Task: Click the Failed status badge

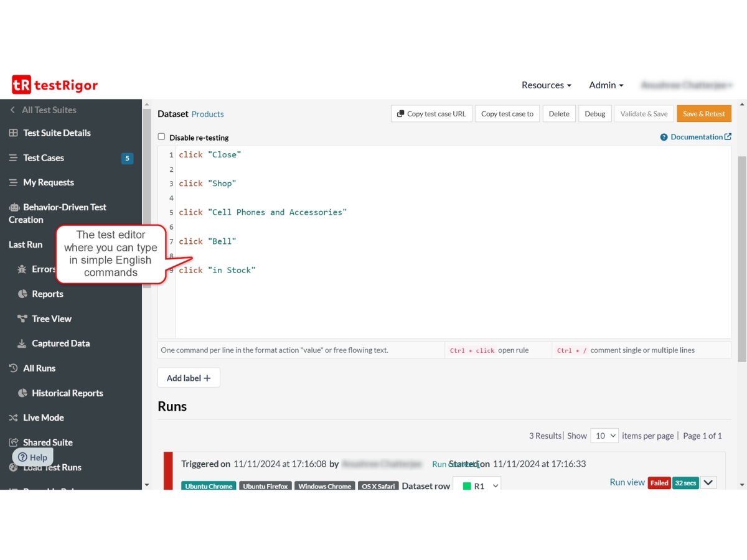Action: coord(659,483)
